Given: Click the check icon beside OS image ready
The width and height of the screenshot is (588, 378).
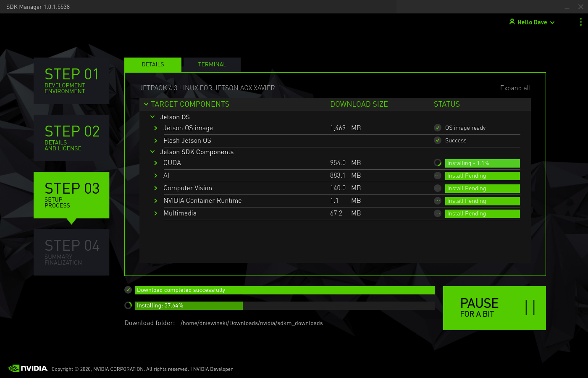Looking at the screenshot, I should (x=438, y=128).
